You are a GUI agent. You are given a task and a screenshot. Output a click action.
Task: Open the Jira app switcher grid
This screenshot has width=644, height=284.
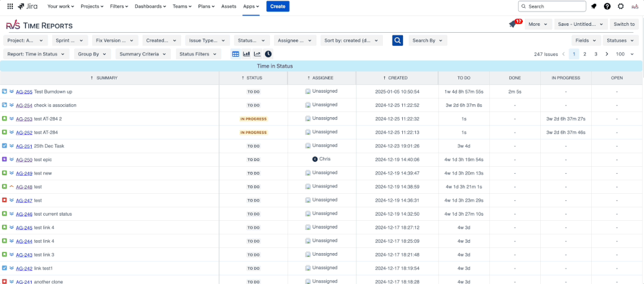[x=10, y=6]
